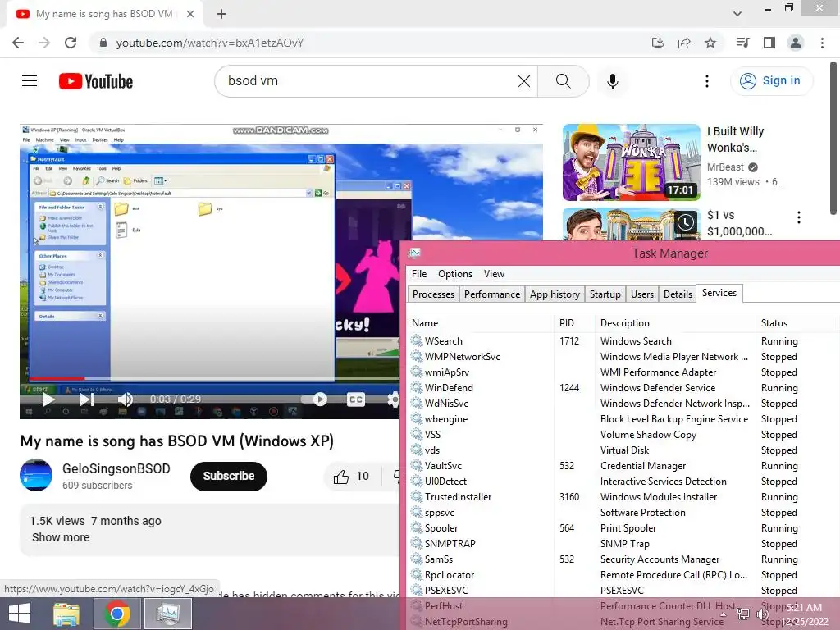Select the Spooler service row
Image resolution: width=840 pixels, height=630 pixels.
coord(622,528)
